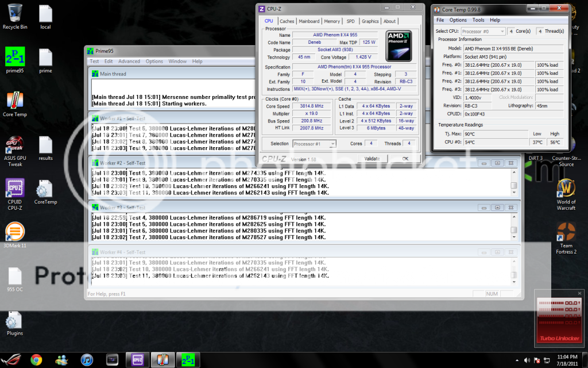The image size is (588, 368).
Task: Click the CPU #0 54°C temperature reading
Action: pos(496,143)
